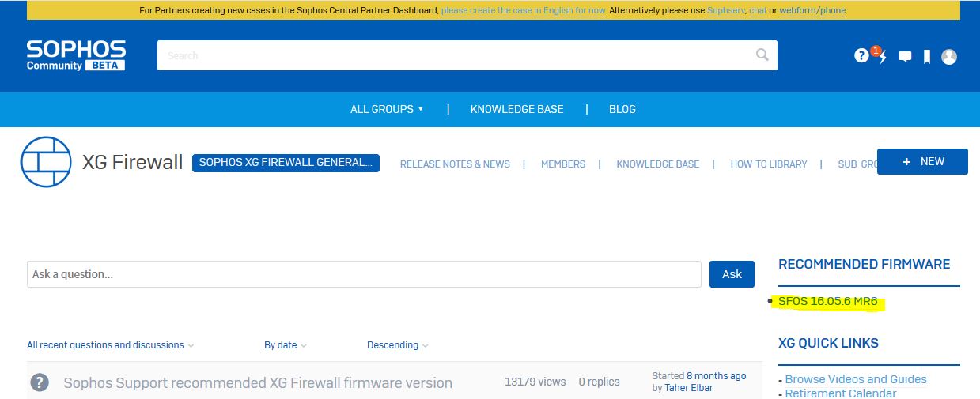Open the Descending order dropdown
Image resolution: width=980 pixels, height=399 pixels.
(x=398, y=345)
